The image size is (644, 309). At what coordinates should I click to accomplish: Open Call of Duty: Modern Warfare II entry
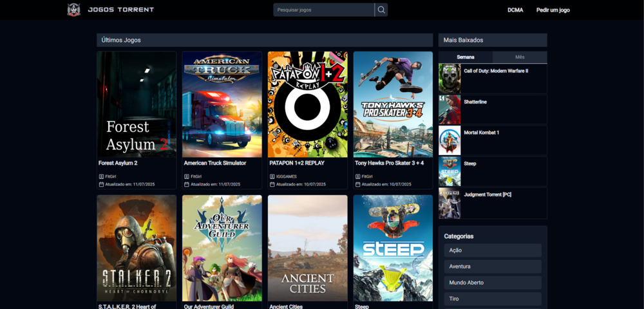(x=493, y=79)
